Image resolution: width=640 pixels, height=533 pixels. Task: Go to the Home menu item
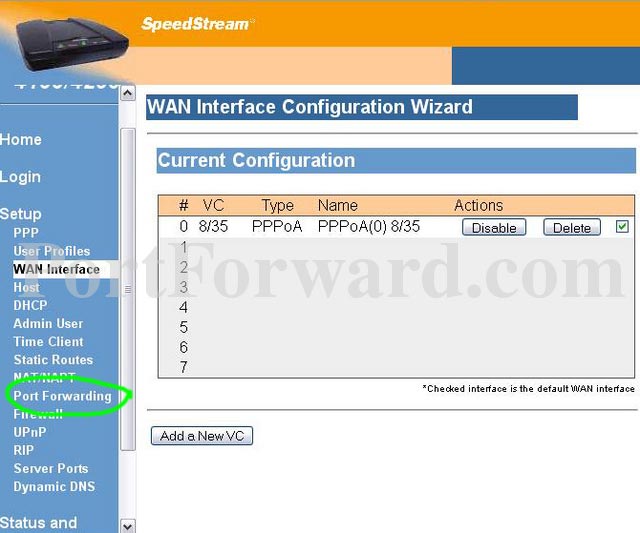[x=21, y=140]
